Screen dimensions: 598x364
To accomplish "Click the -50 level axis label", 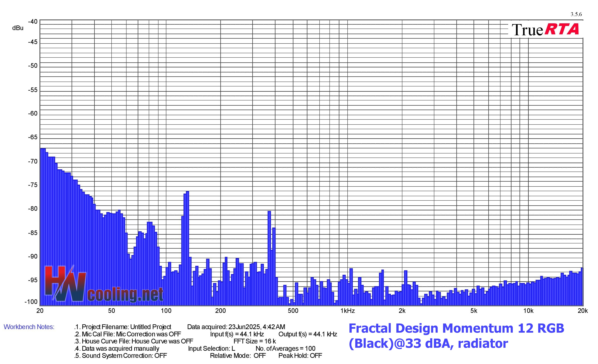I will coord(33,66).
